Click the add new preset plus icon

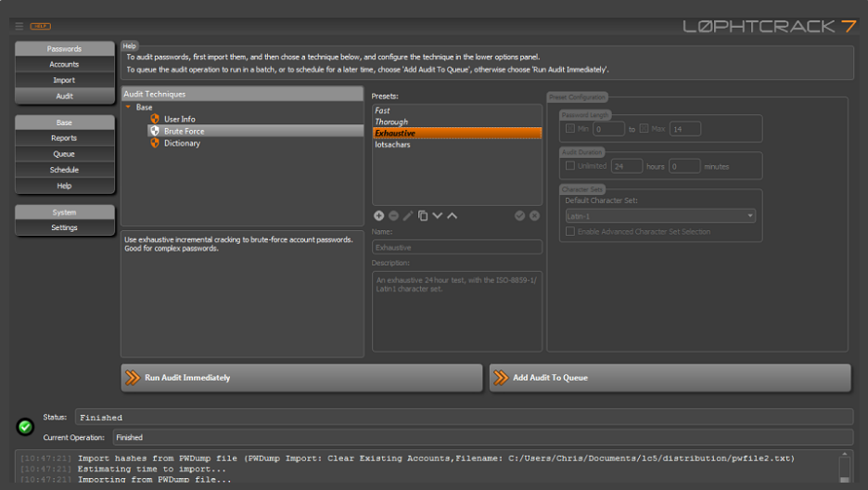coord(379,216)
